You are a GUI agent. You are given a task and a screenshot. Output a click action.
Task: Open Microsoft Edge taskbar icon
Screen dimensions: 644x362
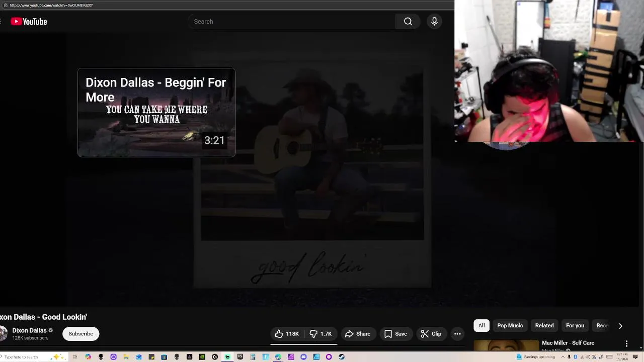pos(278,357)
